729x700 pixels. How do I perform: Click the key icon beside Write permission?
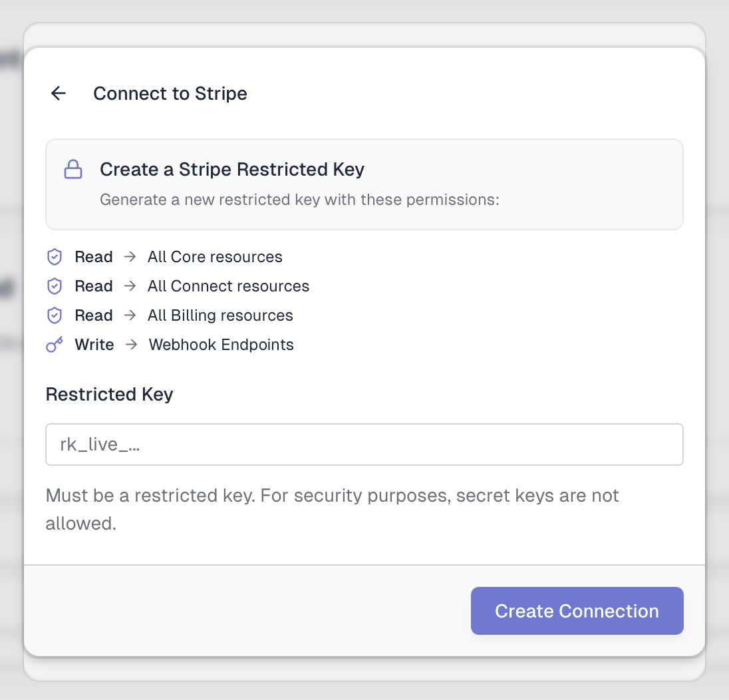(x=55, y=345)
